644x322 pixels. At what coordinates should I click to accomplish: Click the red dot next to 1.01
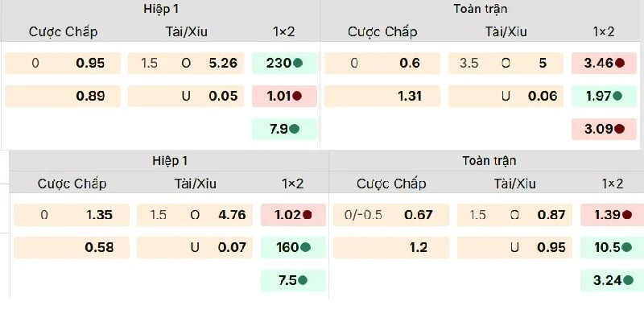[298, 96]
